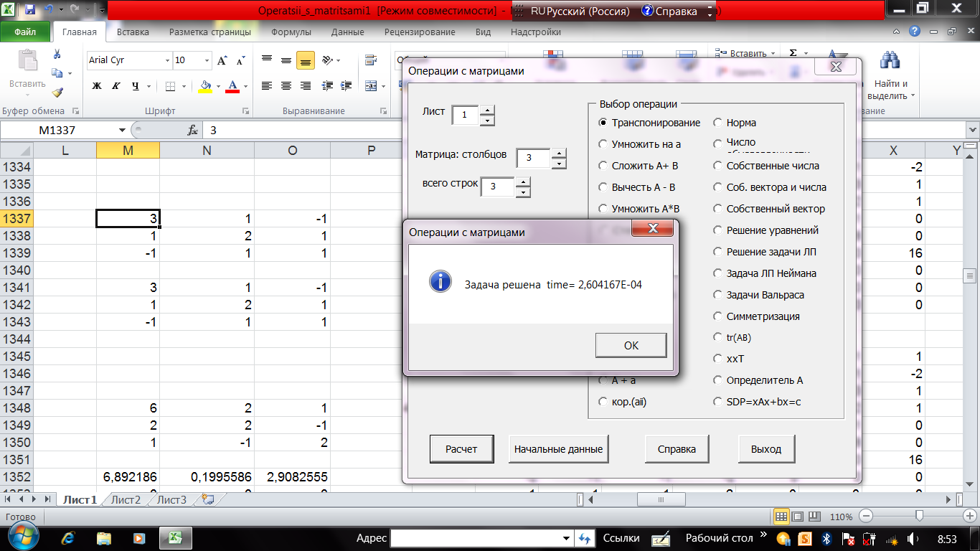Switch to Page Break Preview icon
This screenshot has width=980, height=551.
[815, 517]
